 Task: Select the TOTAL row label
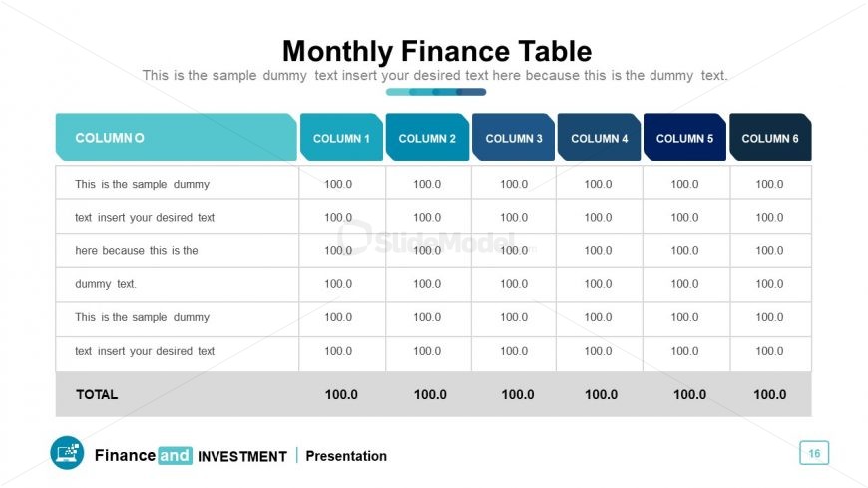97,394
